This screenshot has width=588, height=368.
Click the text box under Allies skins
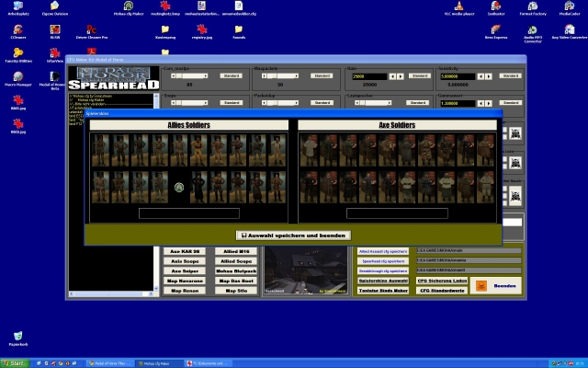pyautogui.click(x=189, y=213)
